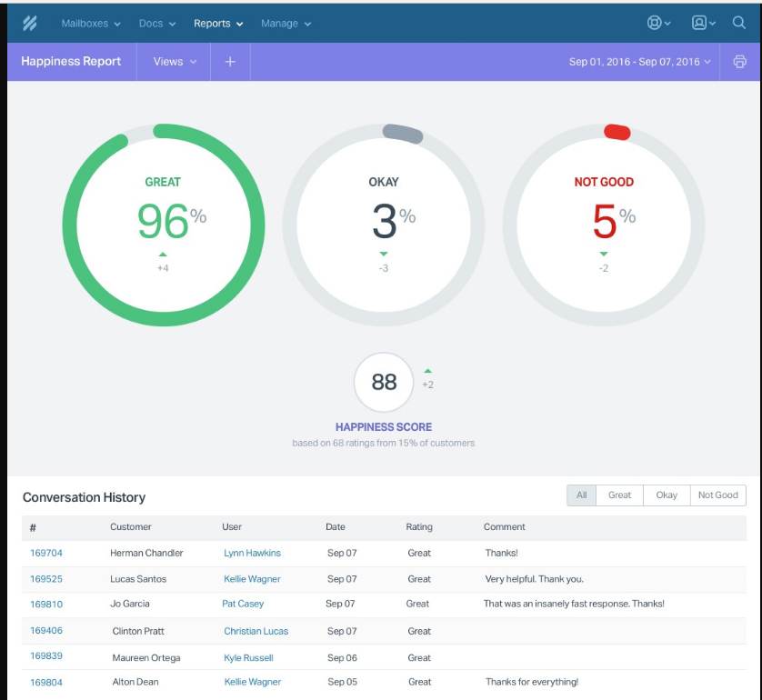Filter conversation history by Great
The height and width of the screenshot is (700, 762).
click(x=619, y=495)
